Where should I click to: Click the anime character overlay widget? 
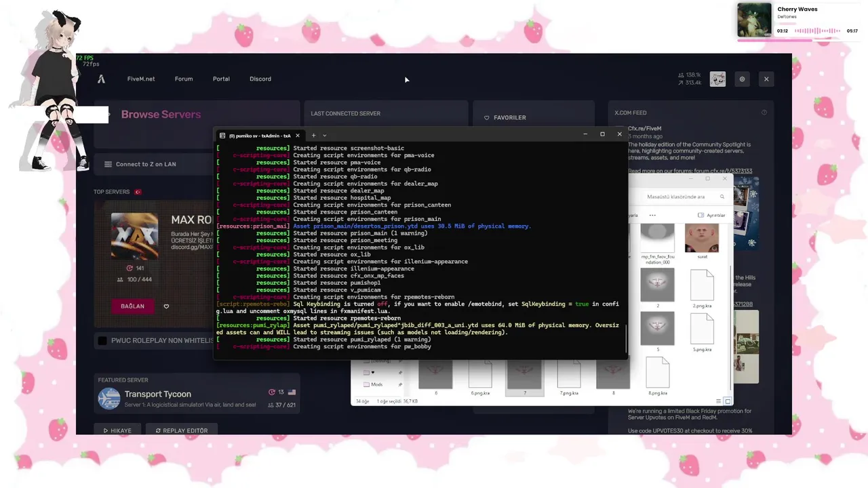coord(56,91)
